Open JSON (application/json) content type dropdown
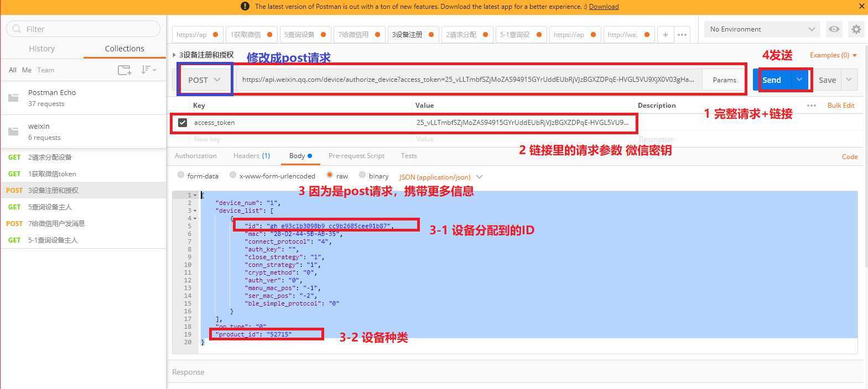 pyautogui.click(x=441, y=177)
